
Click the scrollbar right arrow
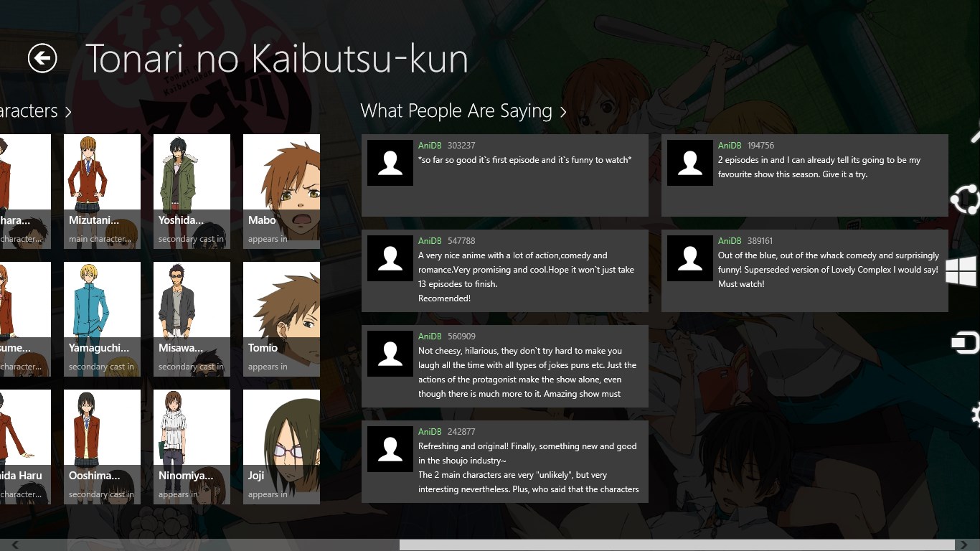pos(963,545)
